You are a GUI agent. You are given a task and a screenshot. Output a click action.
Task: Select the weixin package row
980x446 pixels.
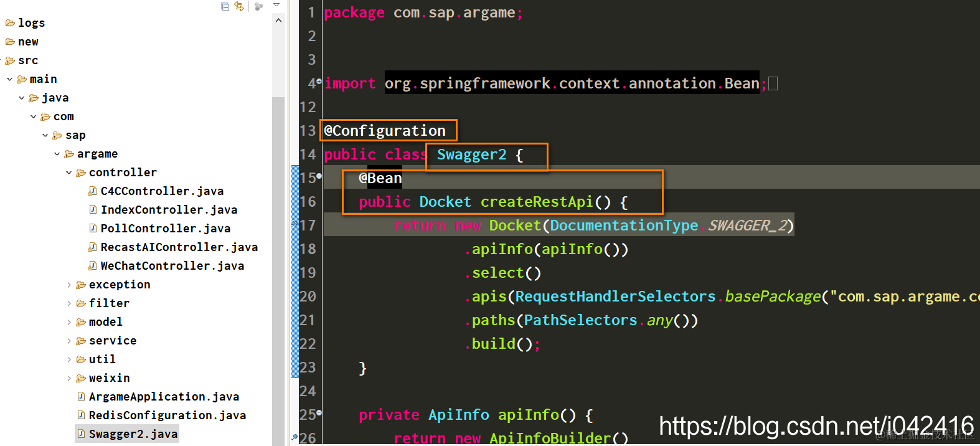point(103,378)
